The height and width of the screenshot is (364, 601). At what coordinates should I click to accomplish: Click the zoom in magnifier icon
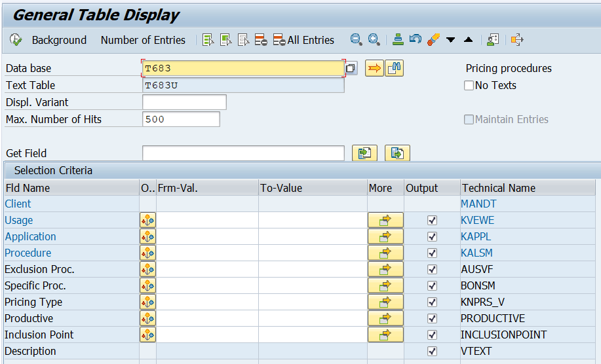click(x=374, y=39)
